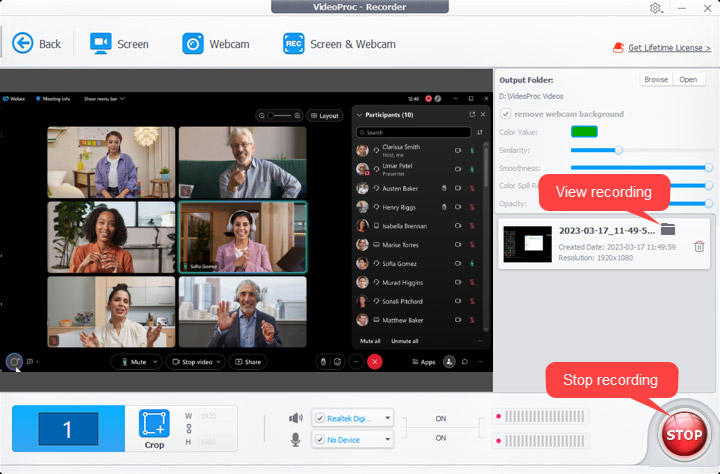Open Webex Meeting info
720x474 pixels.
(x=53, y=99)
